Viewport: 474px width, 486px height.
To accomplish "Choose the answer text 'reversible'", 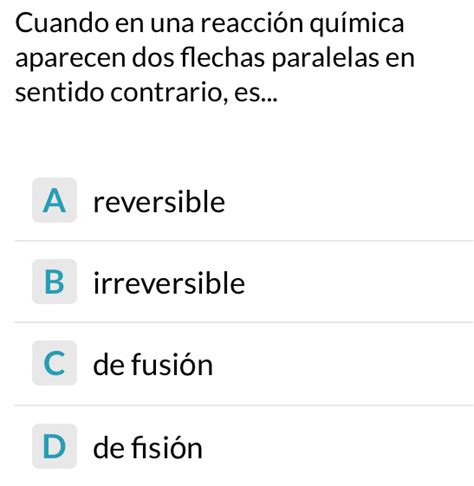I will 159,202.
